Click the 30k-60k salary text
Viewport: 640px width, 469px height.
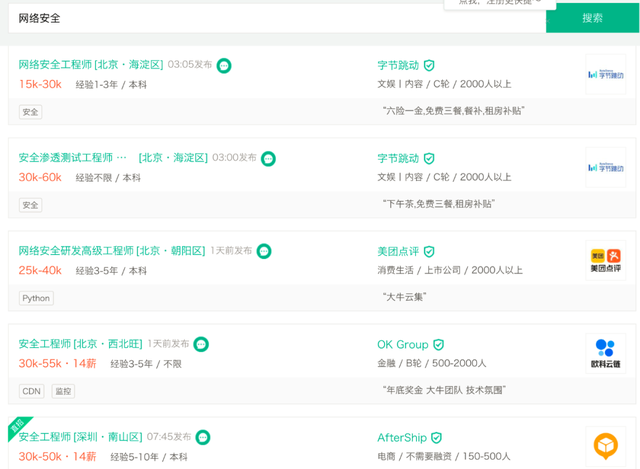point(40,178)
